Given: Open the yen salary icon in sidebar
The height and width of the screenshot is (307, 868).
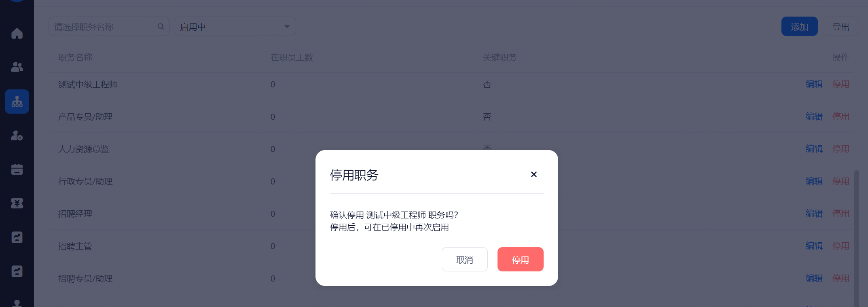Looking at the screenshot, I should point(17,203).
